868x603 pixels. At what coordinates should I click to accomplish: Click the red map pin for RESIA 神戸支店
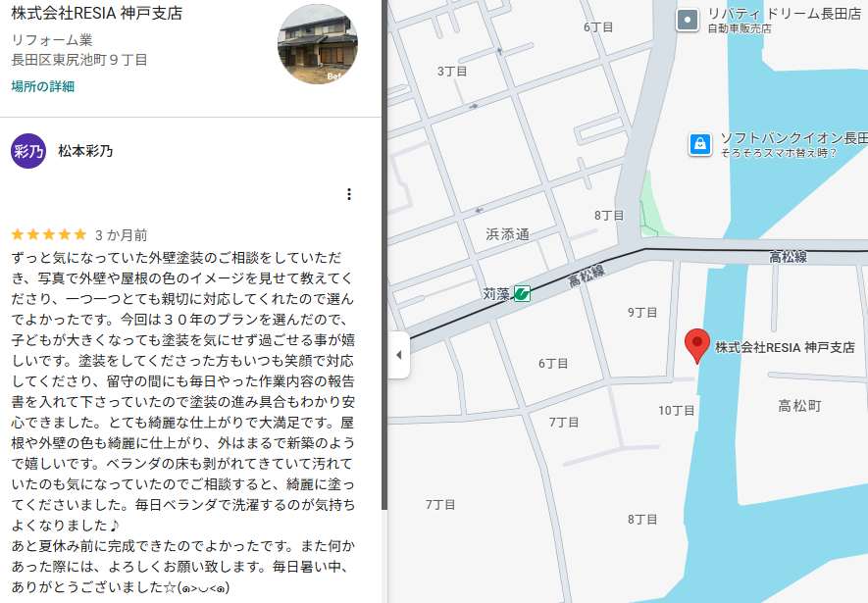pyautogui.click(x=696, y=344)
